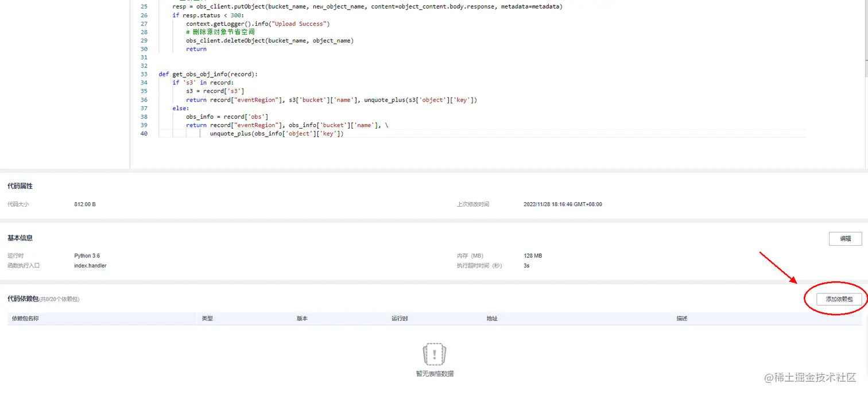Click the 添加依赖包 button

[839, 299]
